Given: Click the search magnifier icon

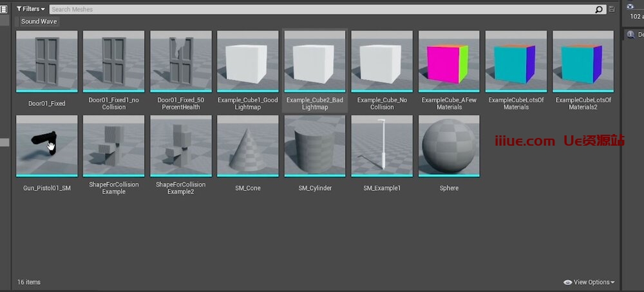Looking at the screenshot, I should (x=600, y=10).
